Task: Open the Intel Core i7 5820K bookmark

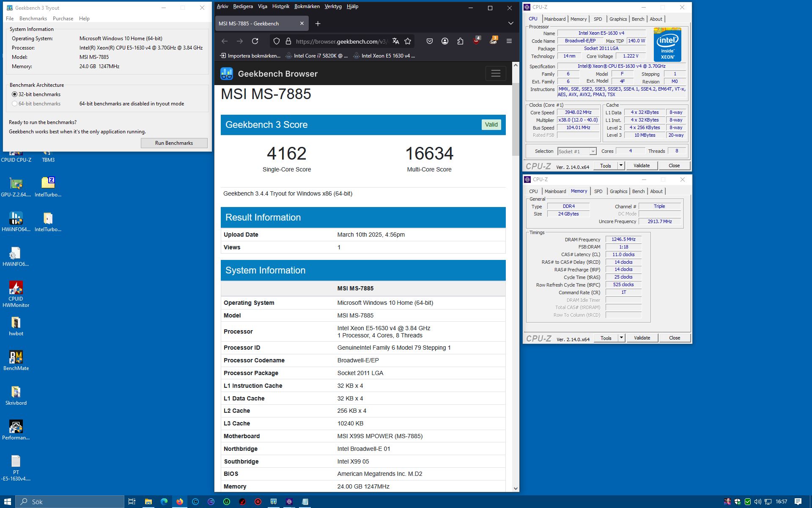Action: click(316, 55)
